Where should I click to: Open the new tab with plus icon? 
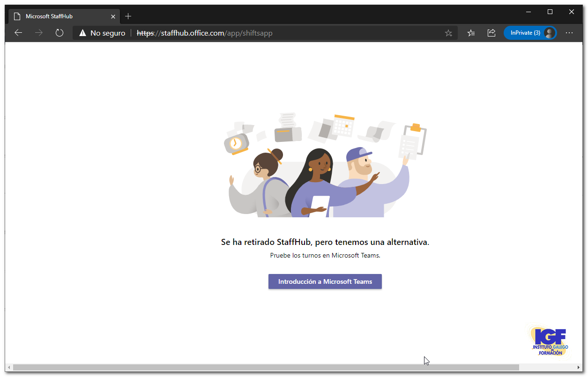[128, 16]
